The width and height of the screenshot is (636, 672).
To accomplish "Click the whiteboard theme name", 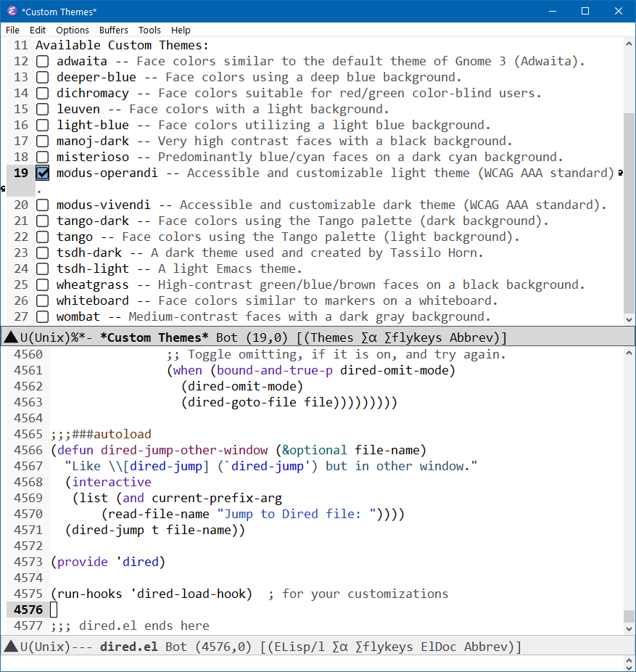I will 93,301.
